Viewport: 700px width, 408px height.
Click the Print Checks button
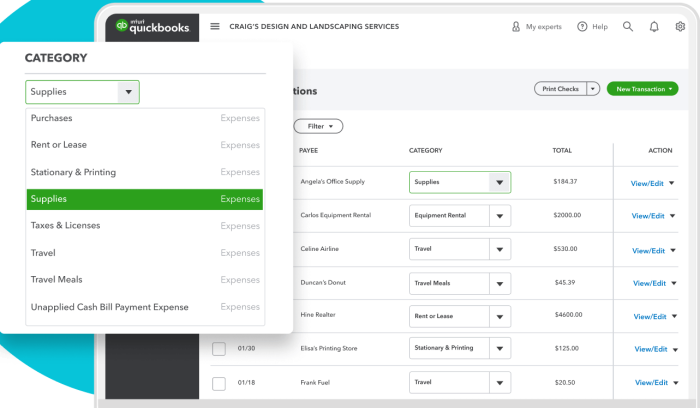560,89
